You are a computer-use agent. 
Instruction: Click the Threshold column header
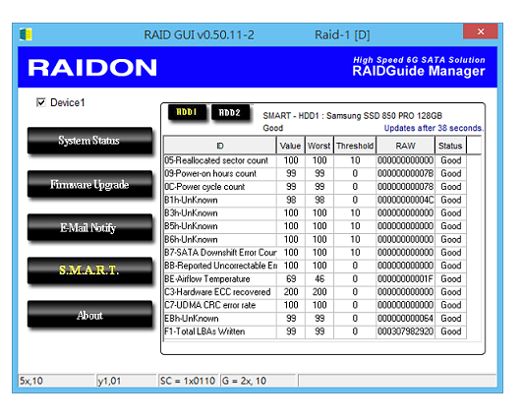[x=355, y=146]
